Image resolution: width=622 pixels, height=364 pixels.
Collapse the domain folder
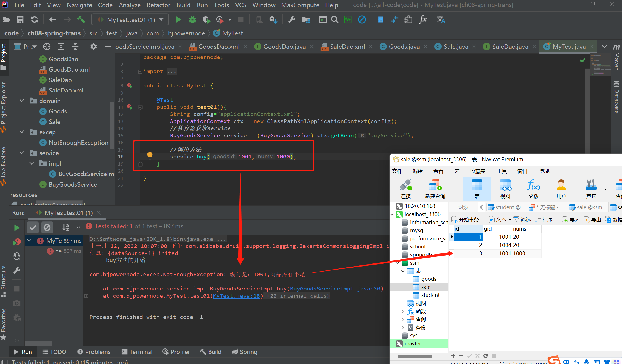point(22,101)
